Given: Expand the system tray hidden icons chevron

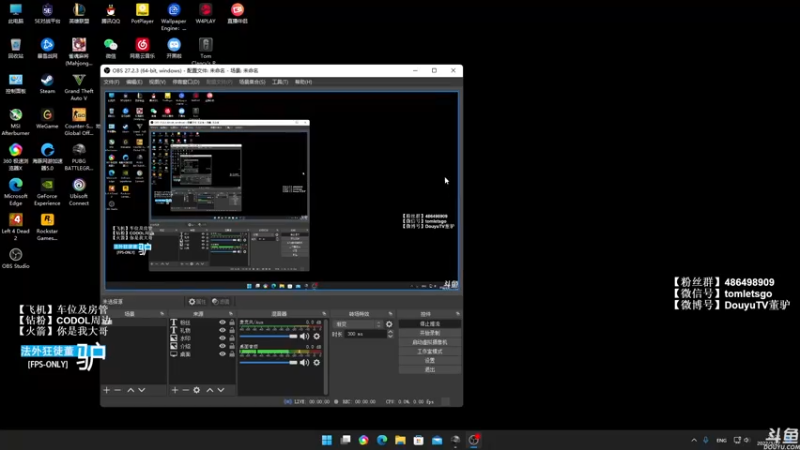Looking at the screenshot, I should 694,440.
